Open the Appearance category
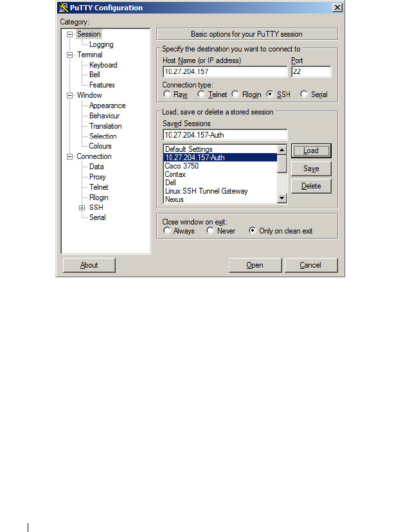The image size is (412, 532). pyautogui.click(x=107, y=105)
